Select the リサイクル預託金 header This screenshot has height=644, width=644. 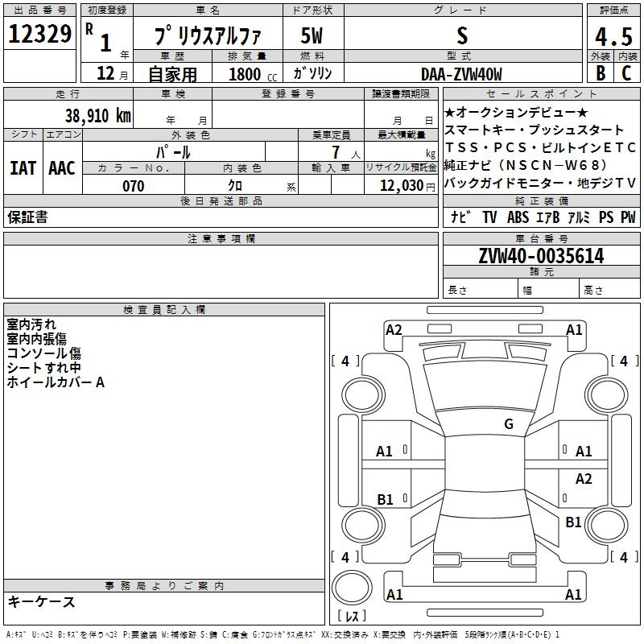coord(401,167)
